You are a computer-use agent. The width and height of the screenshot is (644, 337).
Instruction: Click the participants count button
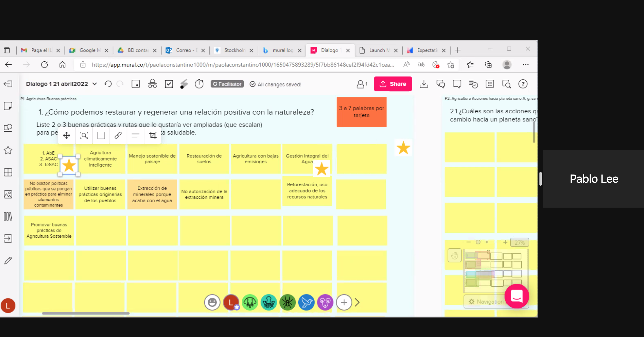[361, 84]
